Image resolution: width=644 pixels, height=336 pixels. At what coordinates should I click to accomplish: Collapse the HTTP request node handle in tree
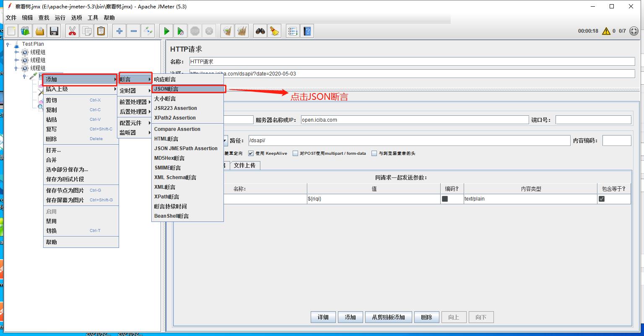click(x=24, y=76)
